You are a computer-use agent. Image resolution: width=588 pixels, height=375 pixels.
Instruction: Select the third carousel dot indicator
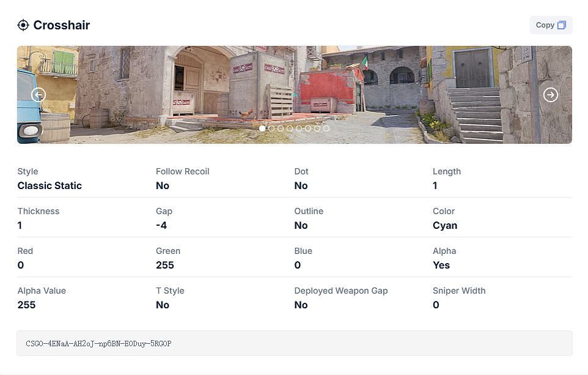pos(281,128)
